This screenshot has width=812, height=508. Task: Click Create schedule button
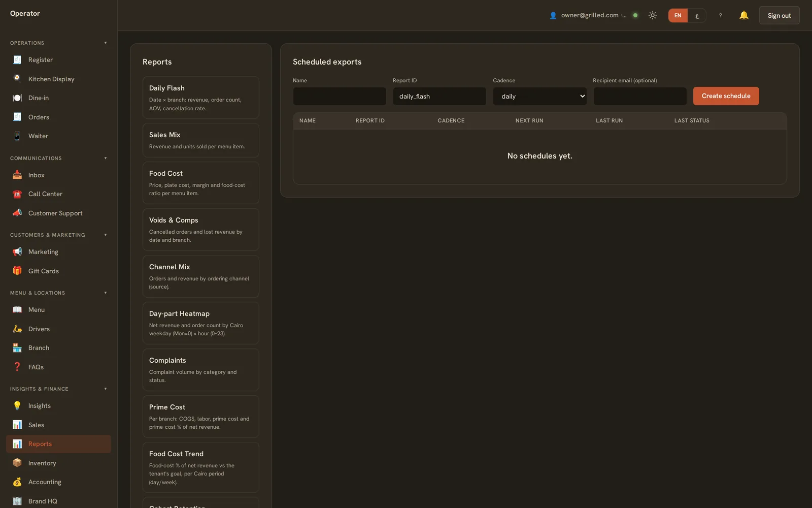(726, 96)
